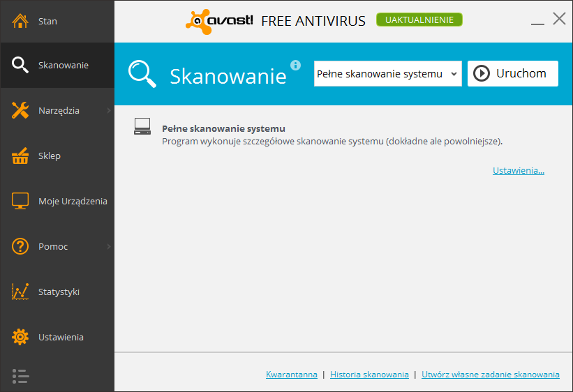
Task: Open the Kwarantanna link
Action: (292, 375)
